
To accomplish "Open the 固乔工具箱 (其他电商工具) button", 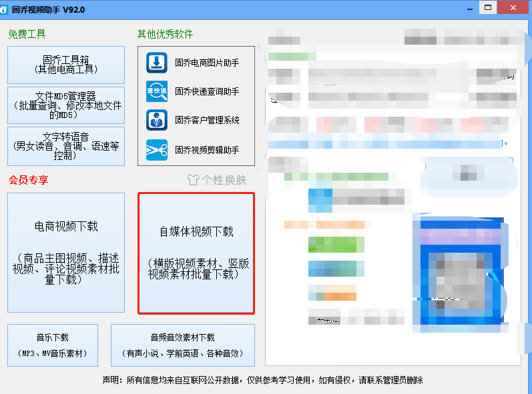I will point(66,65).
